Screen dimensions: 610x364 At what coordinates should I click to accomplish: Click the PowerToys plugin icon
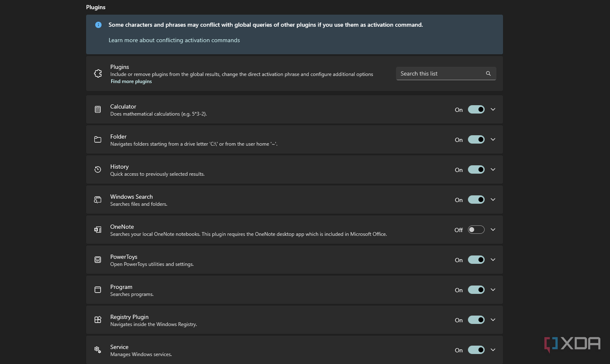point(98,260)
